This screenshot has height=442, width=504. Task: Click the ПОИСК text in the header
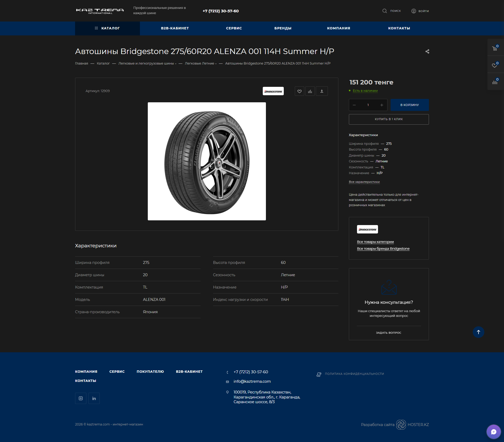click(x=396, y=11)
